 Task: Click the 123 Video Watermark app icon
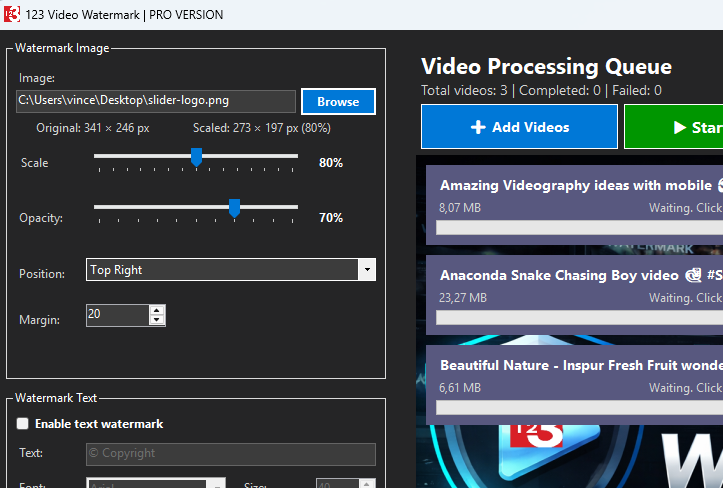coord(12,14)
